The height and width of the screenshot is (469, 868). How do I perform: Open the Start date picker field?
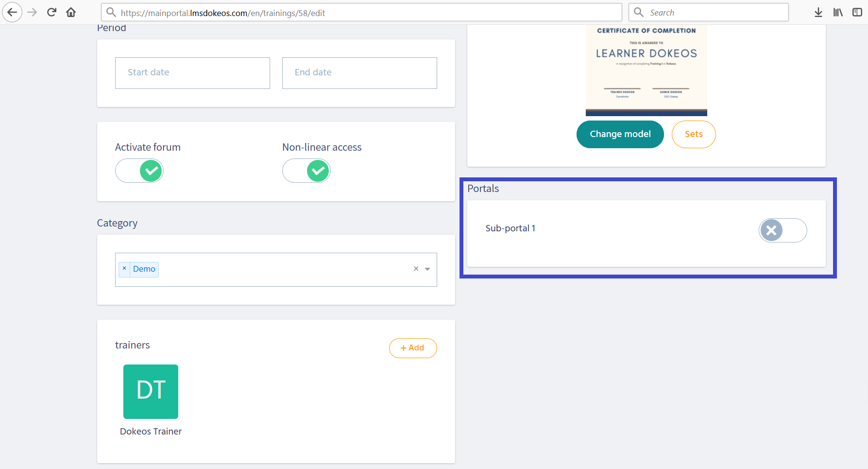[x=192, y=73]
